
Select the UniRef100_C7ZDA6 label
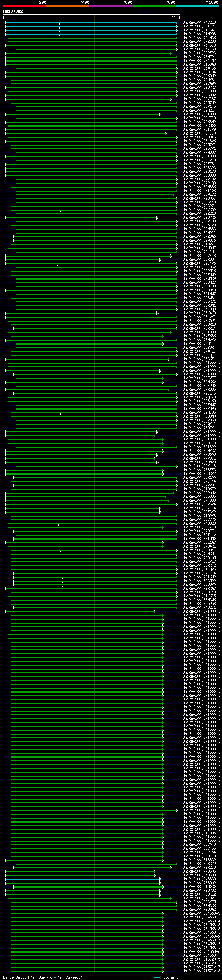199,237
